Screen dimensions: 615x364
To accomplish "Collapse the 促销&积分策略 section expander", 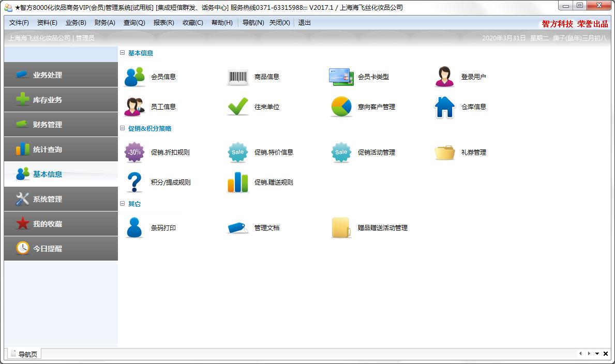I will pyautogui.click(x=123, y=128).
